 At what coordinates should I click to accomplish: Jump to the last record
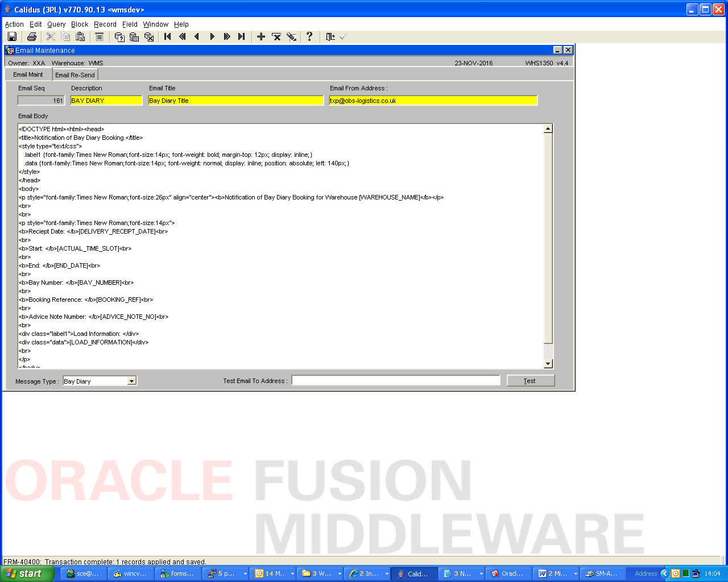click(x=242, y=36)
